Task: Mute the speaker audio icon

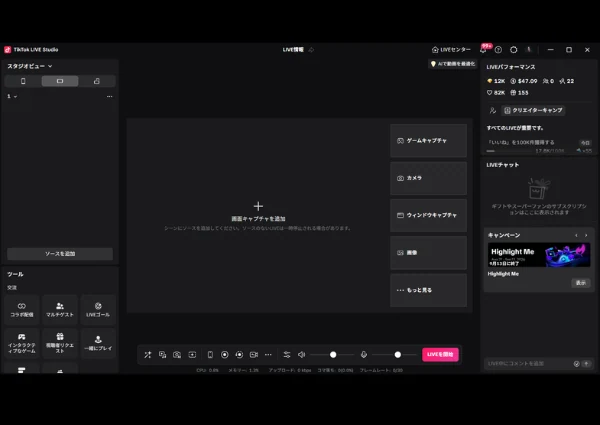Action: [302, 355]
